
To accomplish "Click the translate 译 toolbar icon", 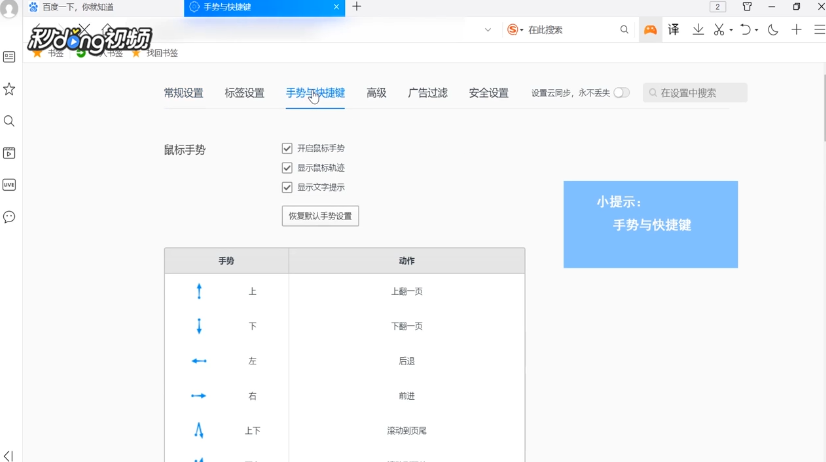I will [673, 30].
